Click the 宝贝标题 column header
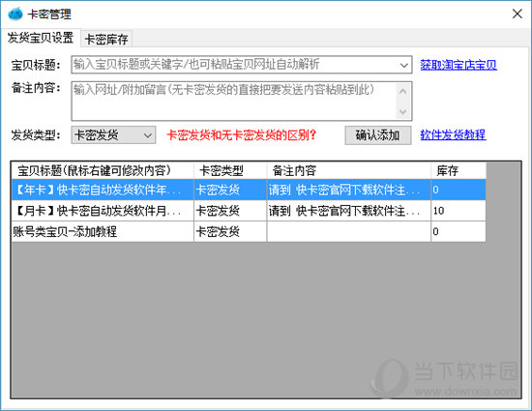Screen dimensions: 532x411 (x=103, y=170)
